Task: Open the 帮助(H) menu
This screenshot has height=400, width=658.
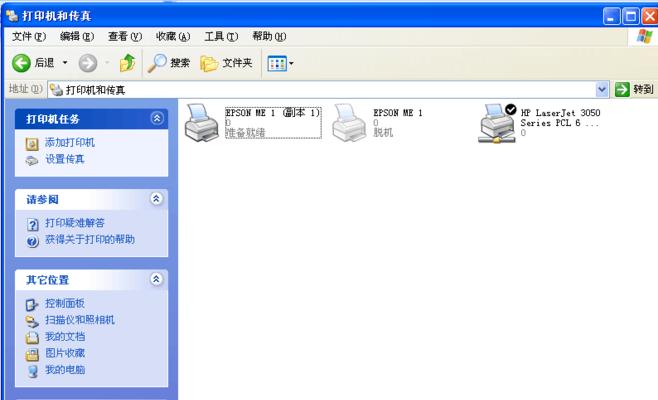Action: point(269,37)
